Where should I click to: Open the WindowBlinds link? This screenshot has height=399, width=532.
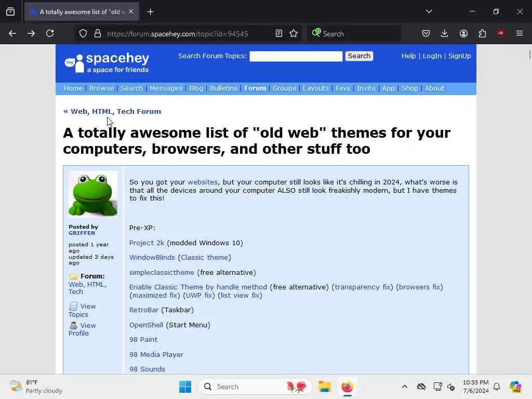(152, 258)
